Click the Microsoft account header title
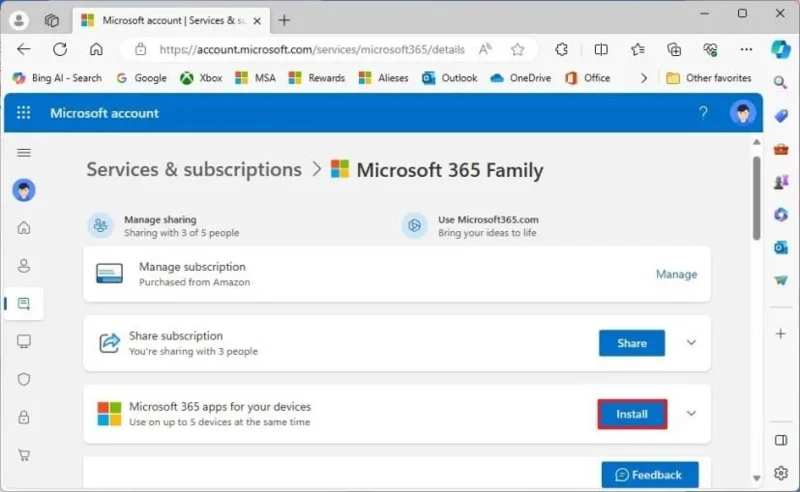The height and width of the screenshot is (492, 800). pos(105,113)
